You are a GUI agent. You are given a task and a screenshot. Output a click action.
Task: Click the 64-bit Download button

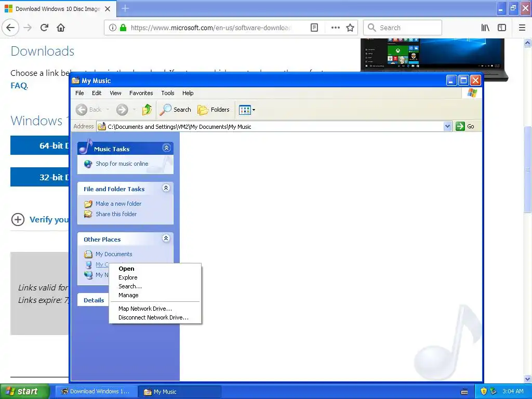pos(39,145)
